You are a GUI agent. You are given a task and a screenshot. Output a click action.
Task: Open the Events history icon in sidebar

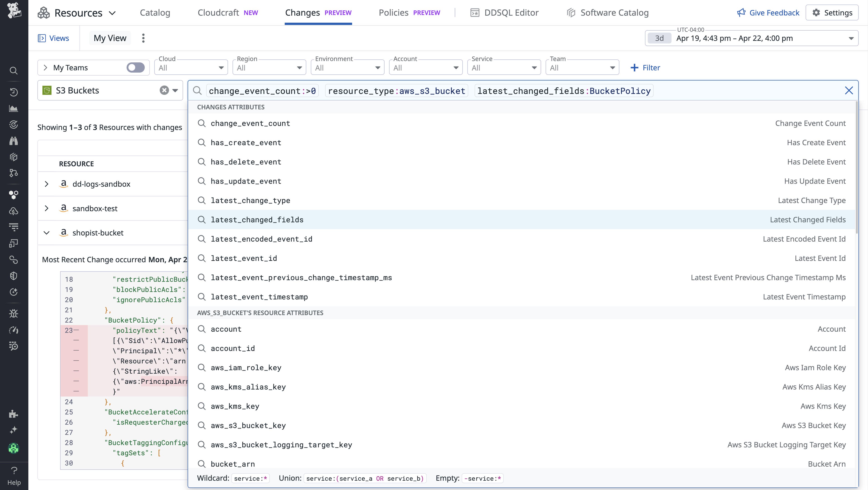(x=13, y=92)
